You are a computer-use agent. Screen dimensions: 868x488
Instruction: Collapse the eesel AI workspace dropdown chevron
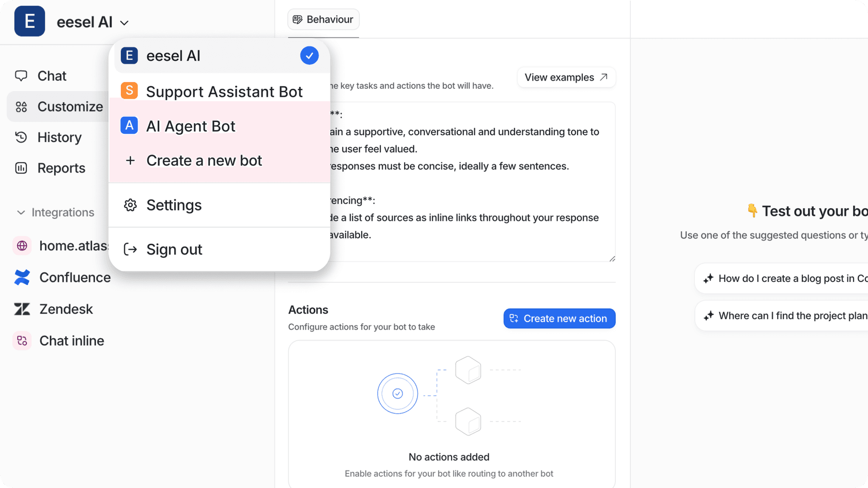(124, 23)
